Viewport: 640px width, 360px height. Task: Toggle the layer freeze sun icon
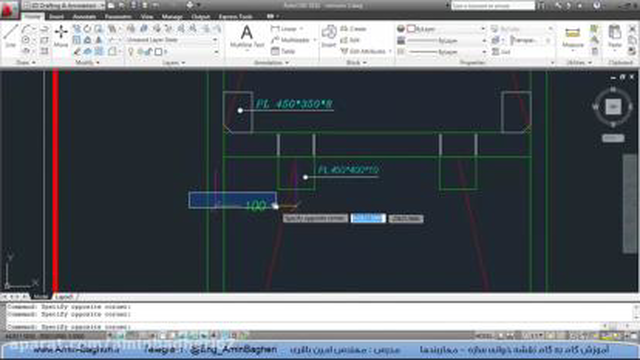(x=140, y=52)
